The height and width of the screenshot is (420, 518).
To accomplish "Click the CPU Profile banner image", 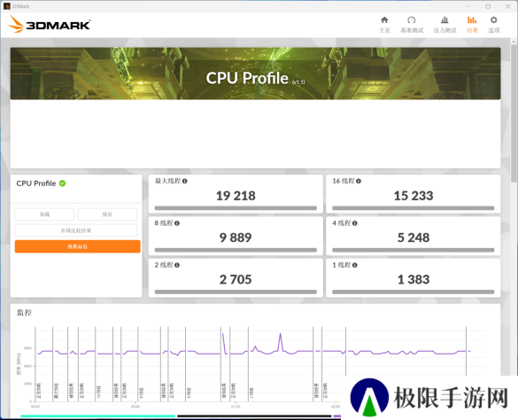I will coord(255,74).
